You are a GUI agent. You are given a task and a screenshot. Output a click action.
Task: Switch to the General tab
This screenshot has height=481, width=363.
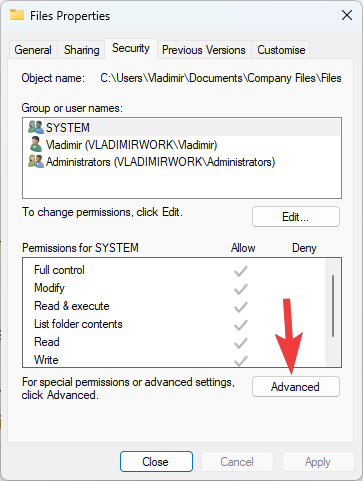pyautogui.click(x=33, y=50)
